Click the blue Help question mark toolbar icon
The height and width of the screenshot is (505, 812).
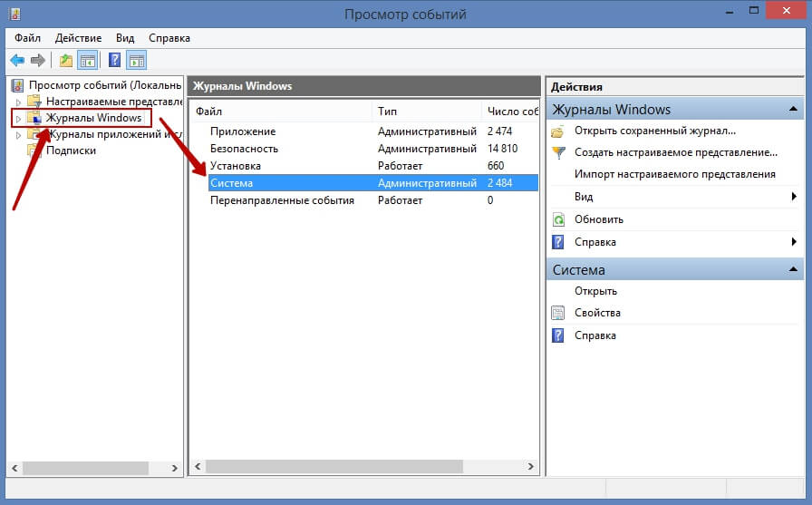tap(115, 61)
